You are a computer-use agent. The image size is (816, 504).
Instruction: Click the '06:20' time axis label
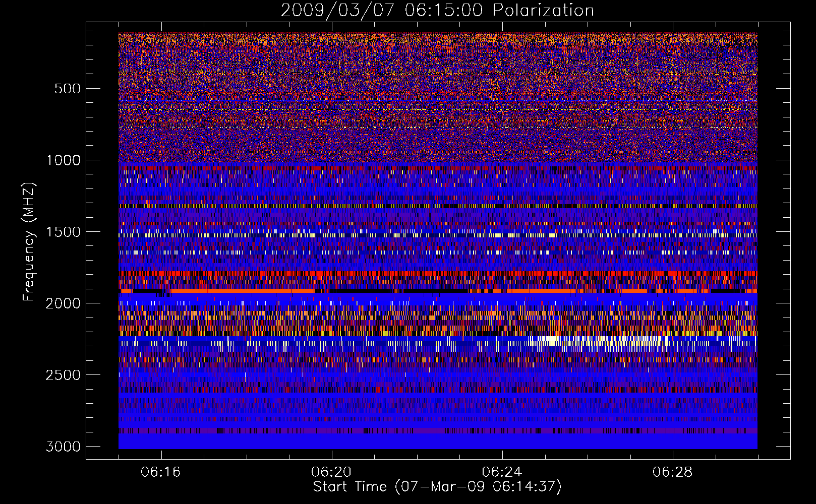tap(331, 472)
